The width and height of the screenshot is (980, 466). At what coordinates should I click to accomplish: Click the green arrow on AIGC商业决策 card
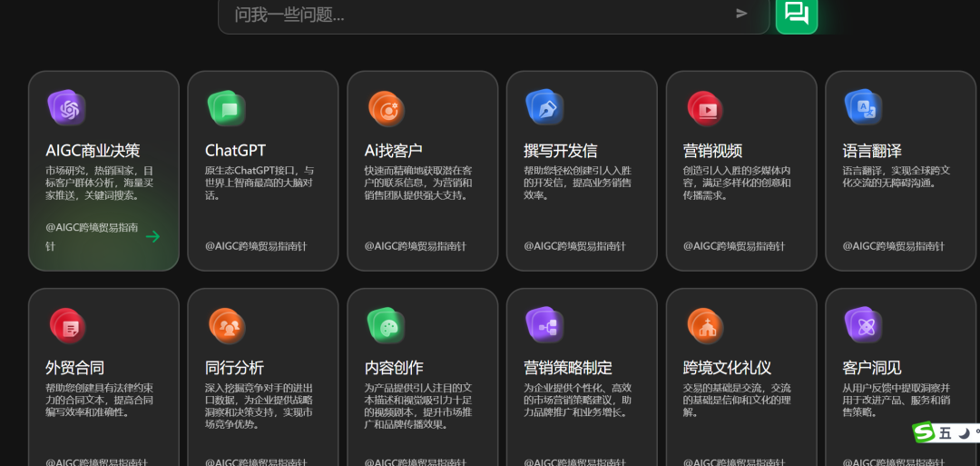click(152, 236)
